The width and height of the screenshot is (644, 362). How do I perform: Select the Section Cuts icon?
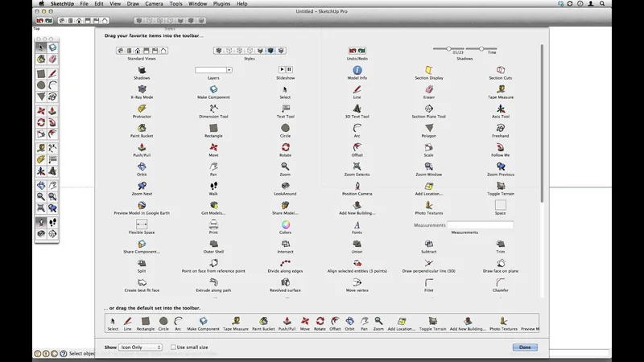click(500, 70)
